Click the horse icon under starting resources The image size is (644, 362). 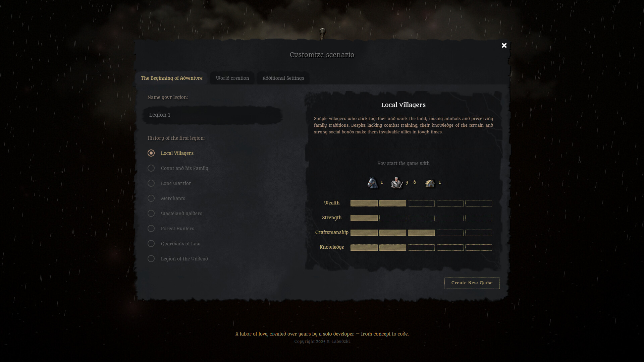click(373, 183)
